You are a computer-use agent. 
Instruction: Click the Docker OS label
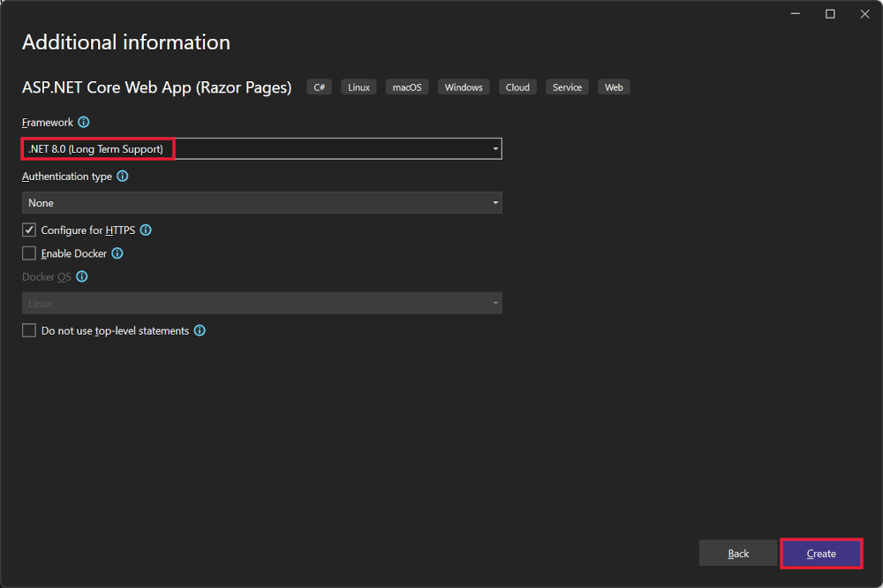47,276
